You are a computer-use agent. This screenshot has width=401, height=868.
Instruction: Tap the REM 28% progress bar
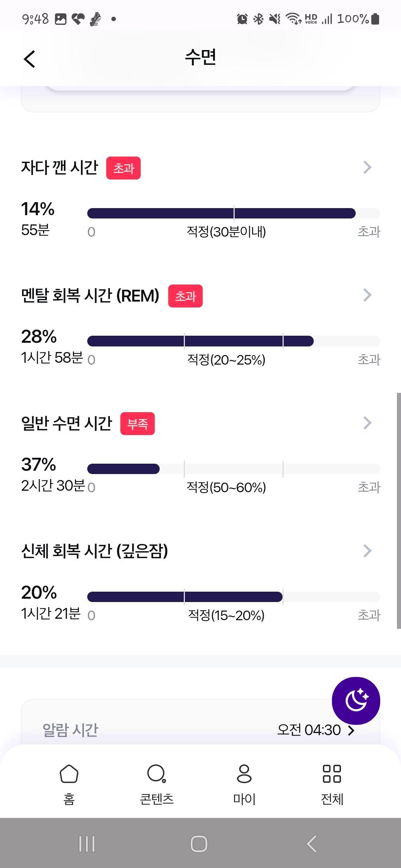click(234, 341)
